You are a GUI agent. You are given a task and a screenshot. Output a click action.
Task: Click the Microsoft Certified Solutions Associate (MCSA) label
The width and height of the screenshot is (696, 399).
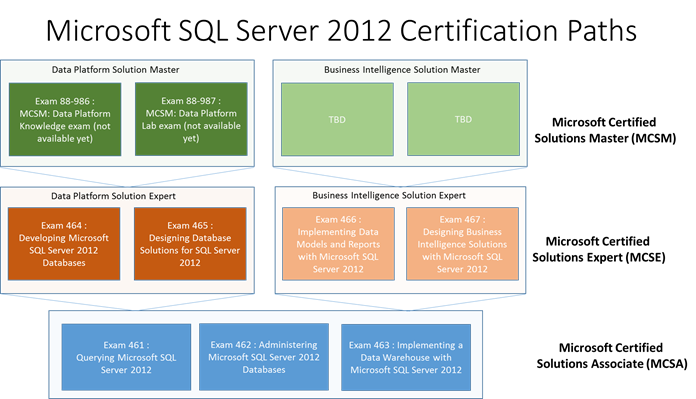[x=612, y=356]
